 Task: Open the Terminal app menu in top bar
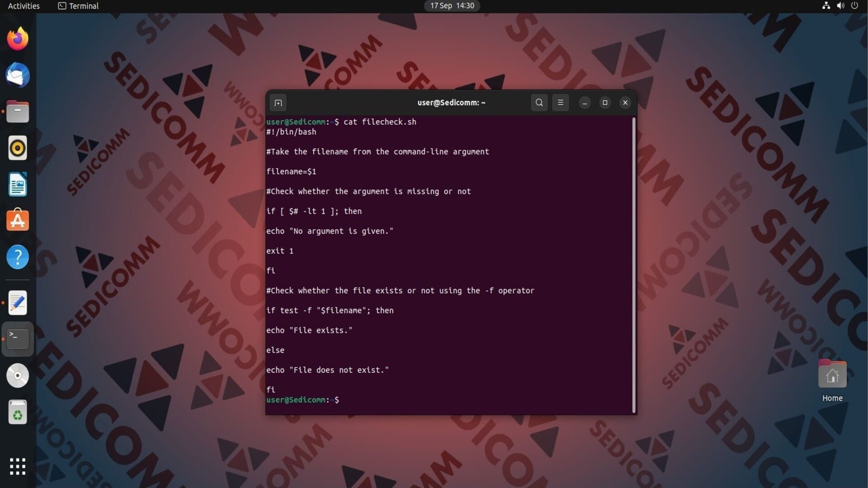(78, 6)
